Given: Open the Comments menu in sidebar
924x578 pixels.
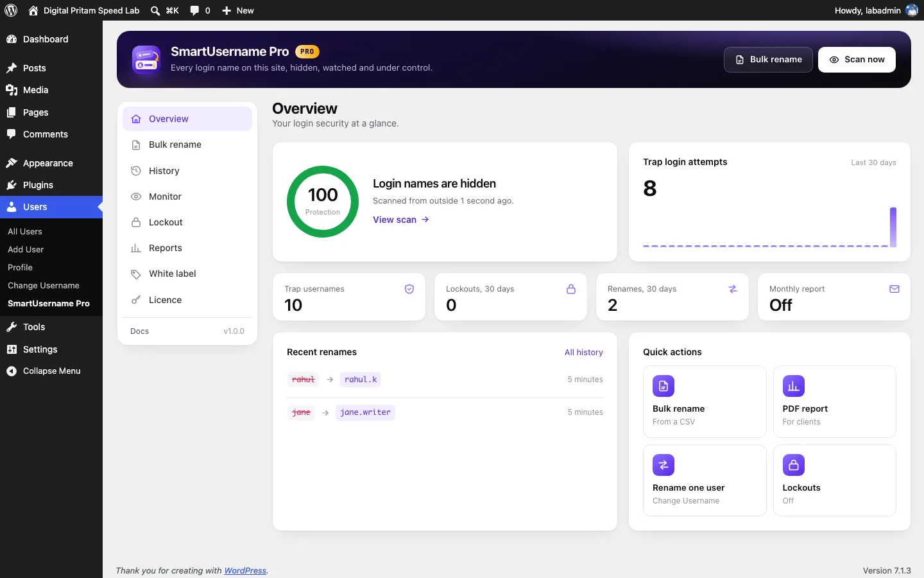Looking at the screenshot, I should click(x=51, y=134).
